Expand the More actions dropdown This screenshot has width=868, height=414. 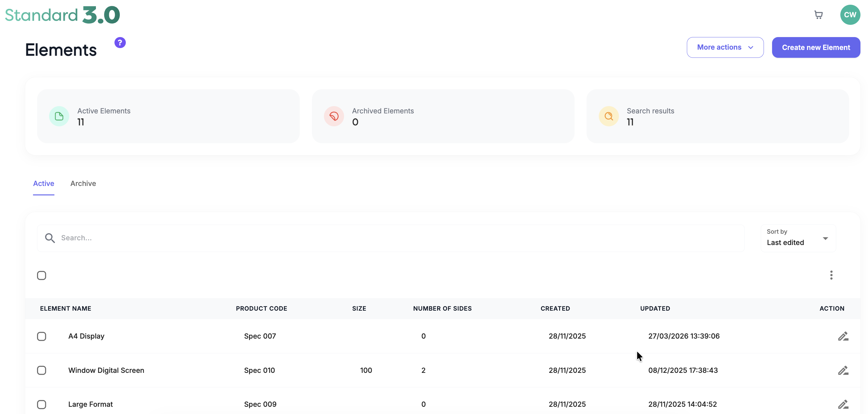725,47
